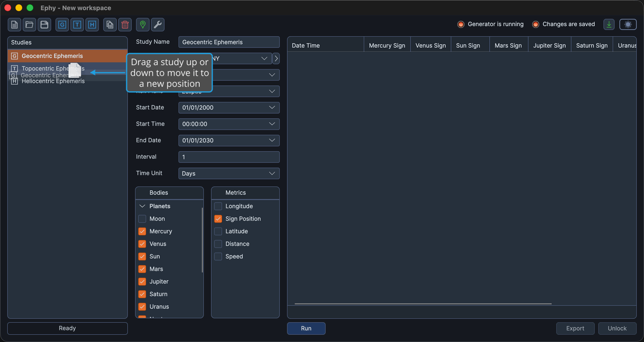Uncheck the Sign Position metric

(x=218, y=219)
